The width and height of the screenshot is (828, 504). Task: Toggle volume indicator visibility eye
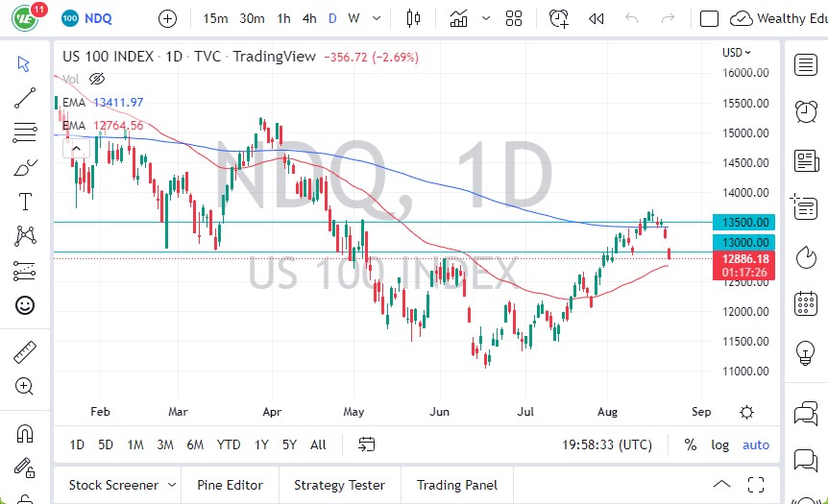click(96, 79)
